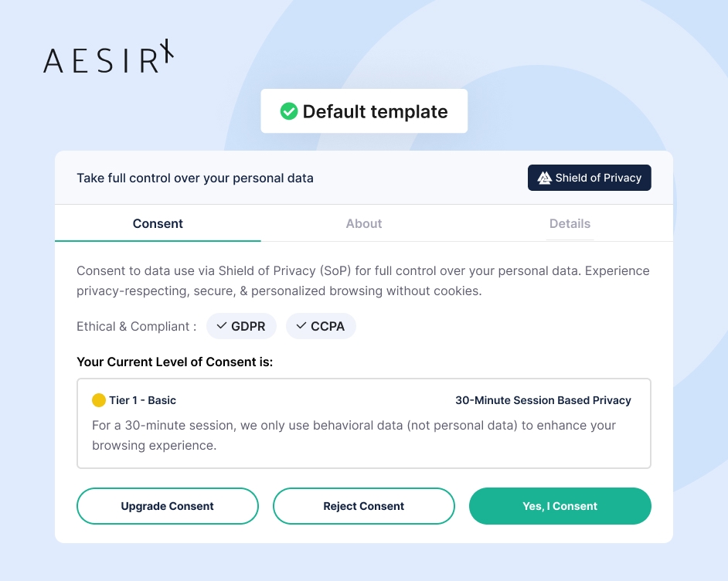
Task: Select the Upgrade Consent button
Action: tap(168, 506)
